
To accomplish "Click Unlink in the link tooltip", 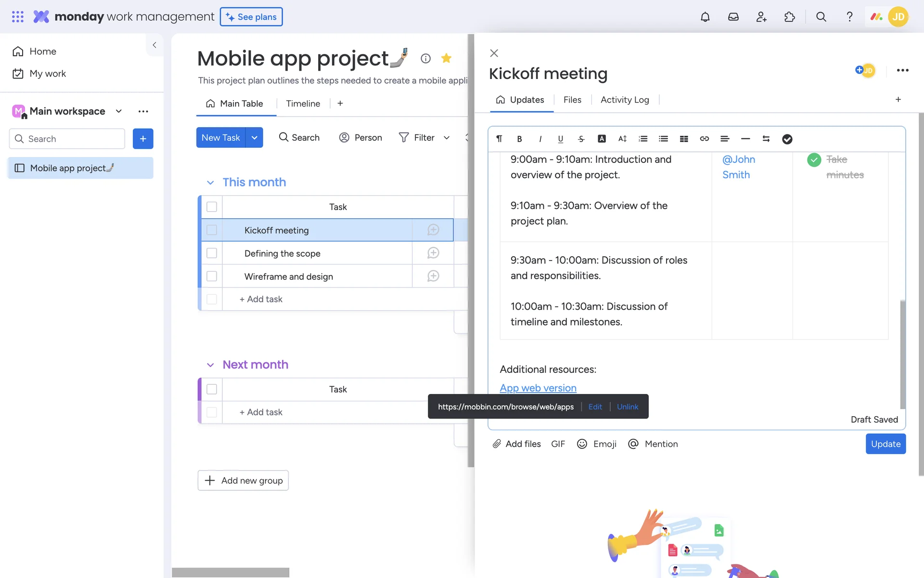I will coord(627,407).
